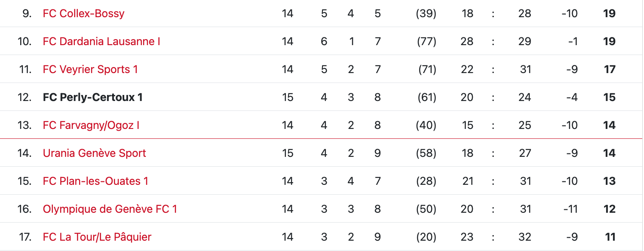The height and width of the screenshot is (251, 644).
Task: Click the 15 points for FC Perly-Certoux
Action: pyautogui.click(x=609, y=97)
